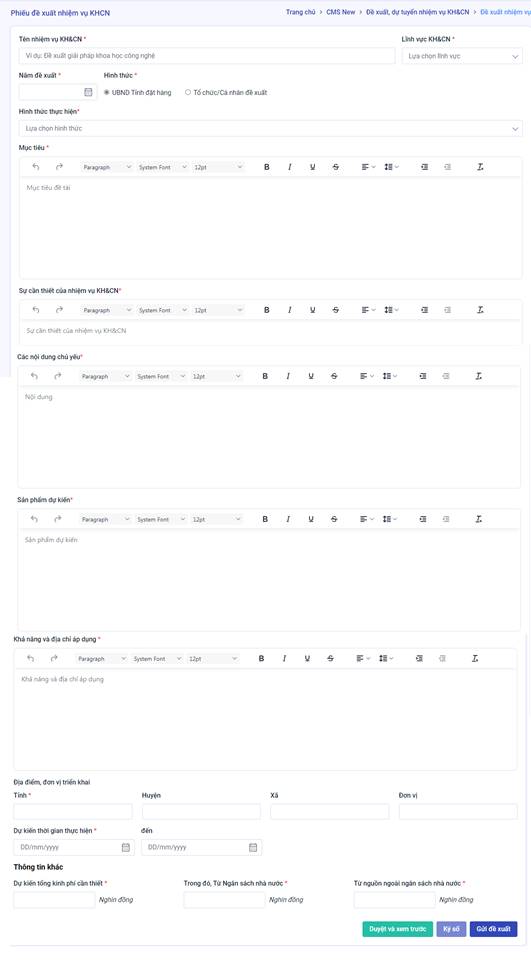The height and width of the screenshot is (960, 531).
Task: Toggle Strikethrough in Sản phẩm dự kiến editor
Action: [334, 519]
